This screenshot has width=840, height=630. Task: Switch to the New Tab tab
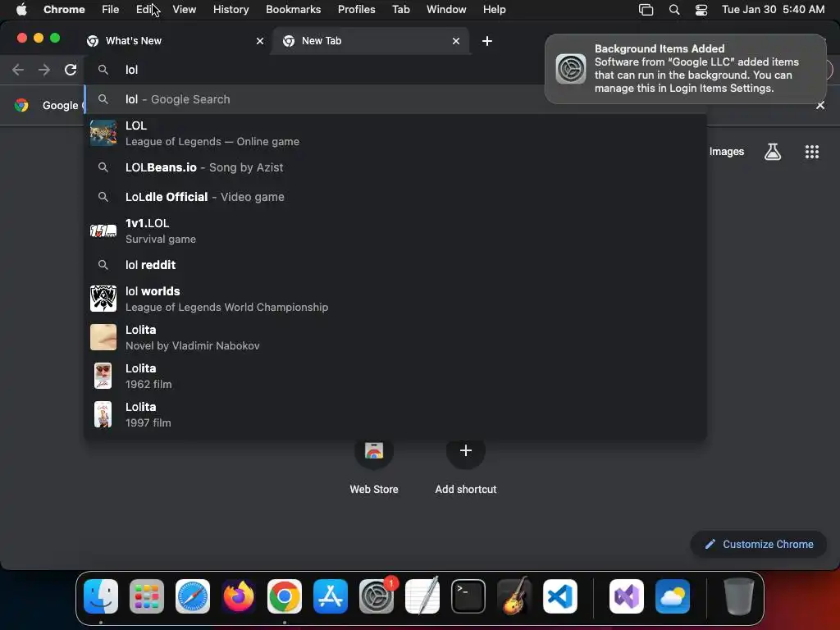pyautogui.click(x=370, y=41)
